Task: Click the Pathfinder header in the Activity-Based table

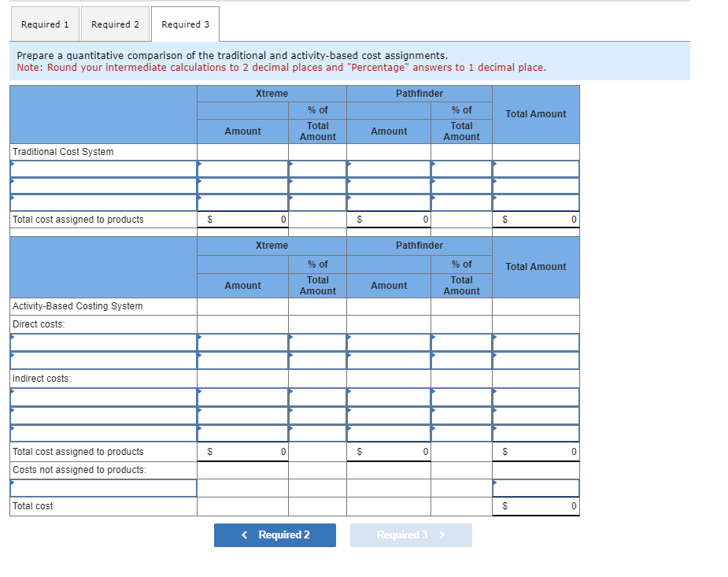Action: [419, 245]
